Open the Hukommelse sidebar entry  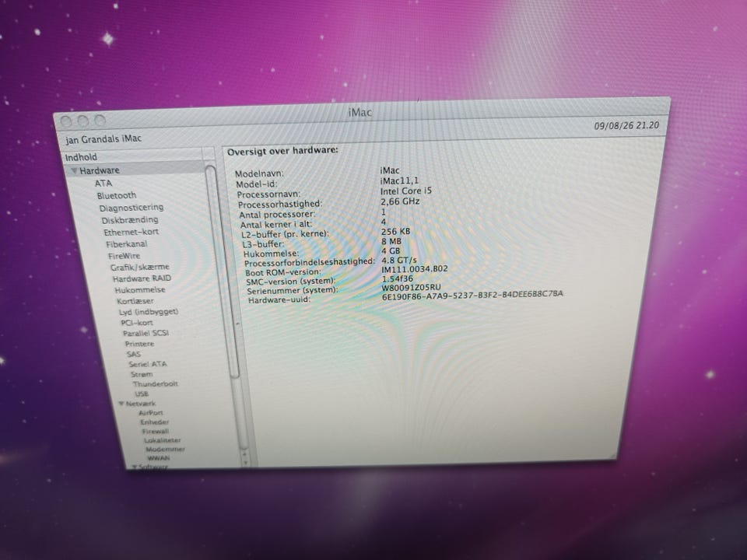tap(140, 290)
